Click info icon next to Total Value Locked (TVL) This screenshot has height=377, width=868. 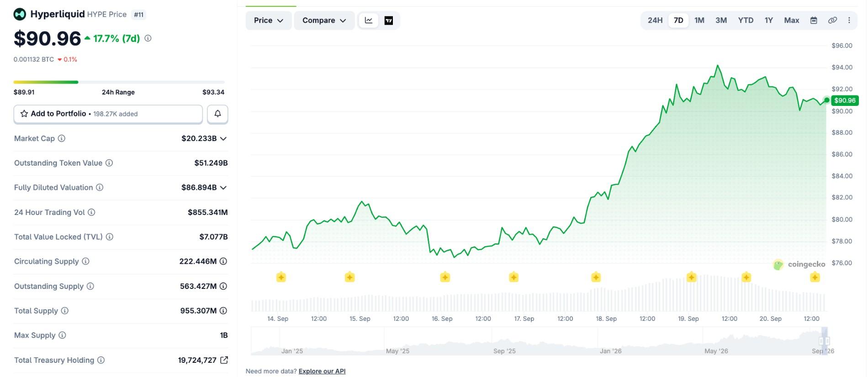click(110, 237)
